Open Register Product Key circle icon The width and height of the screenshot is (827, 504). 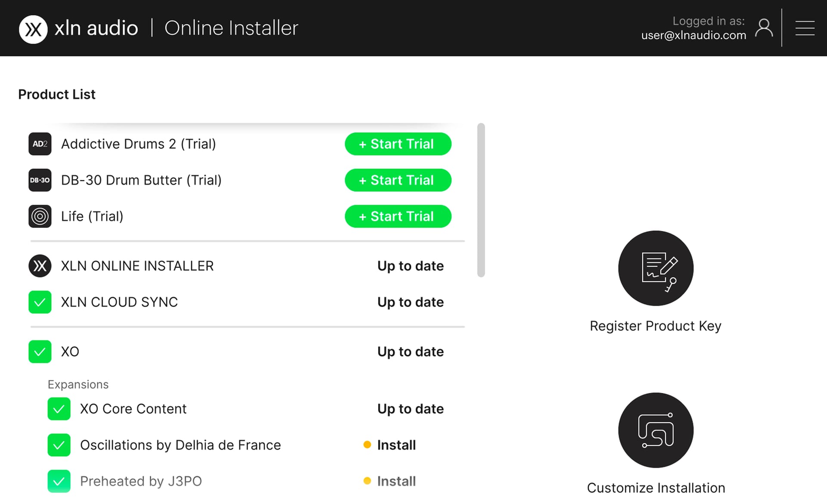pos(656,268)
